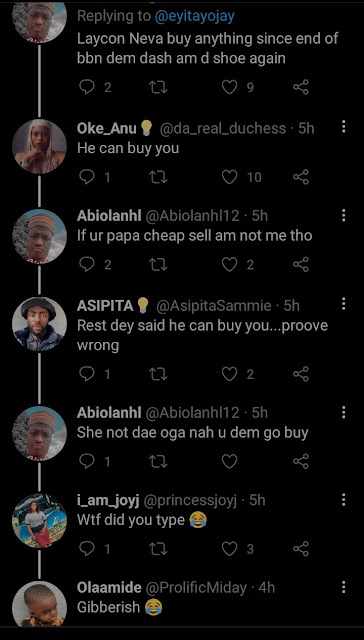
Task: Open the @eyitayojay mention link
Action: pos(195,16)
